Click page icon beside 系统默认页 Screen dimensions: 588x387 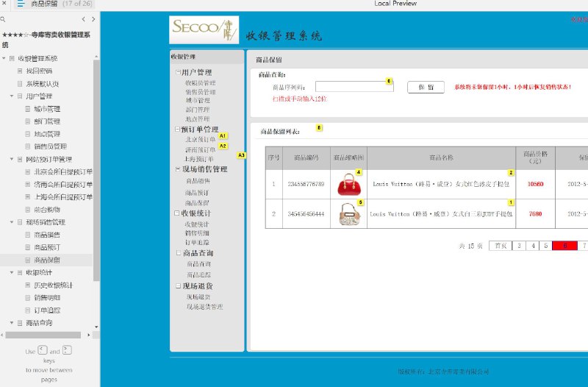[x=20, y=84]
